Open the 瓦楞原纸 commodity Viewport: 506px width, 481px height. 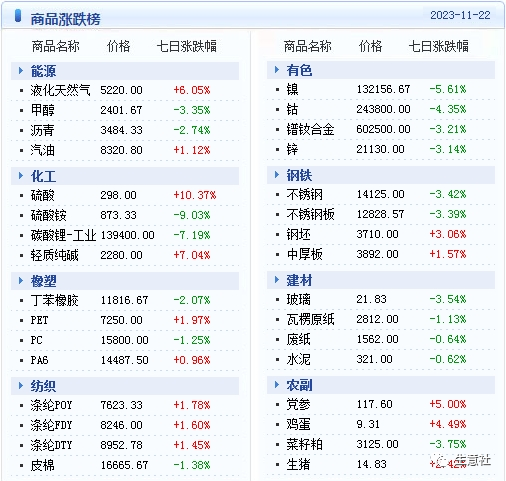[310, 319]
